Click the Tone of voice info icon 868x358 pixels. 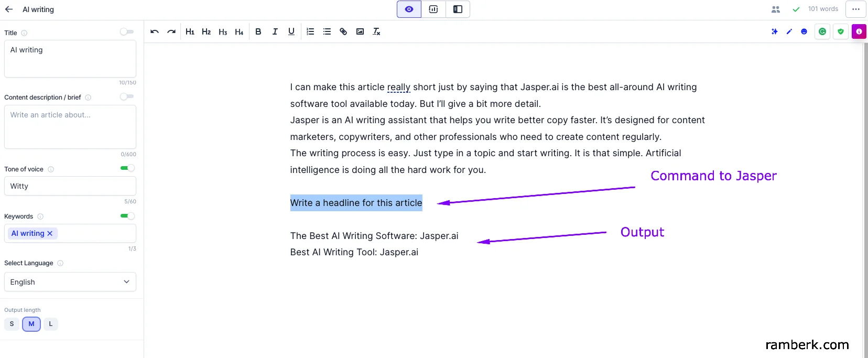(x=51, y=169)
